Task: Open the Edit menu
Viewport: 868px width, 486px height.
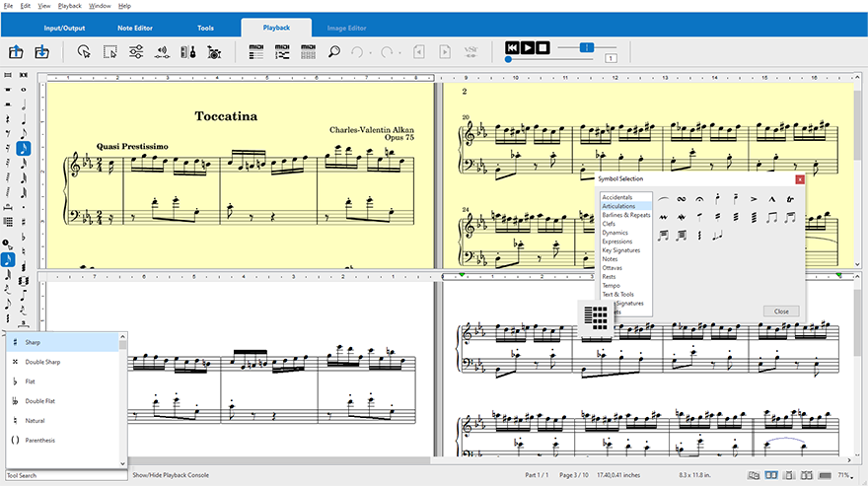Action: point(26,6)
